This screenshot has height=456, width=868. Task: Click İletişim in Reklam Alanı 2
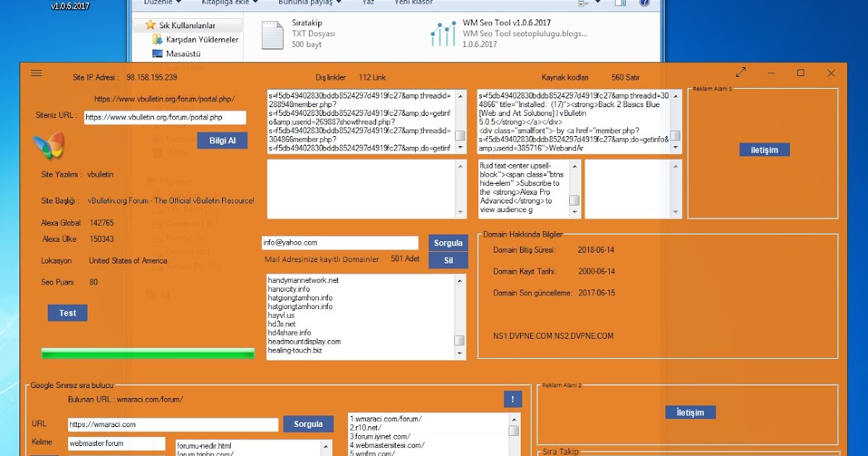click(x=690, y=413)
